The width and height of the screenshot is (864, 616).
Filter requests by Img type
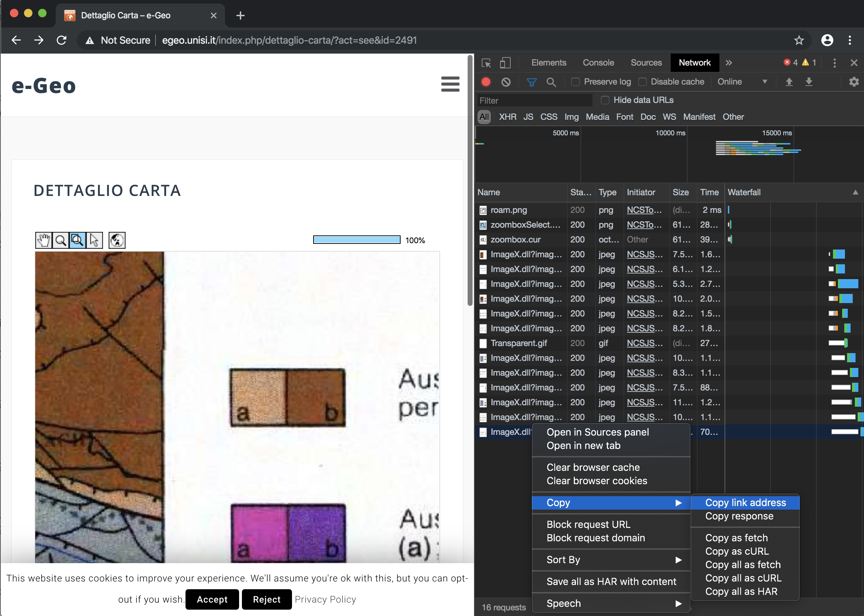tap(571, 117)
